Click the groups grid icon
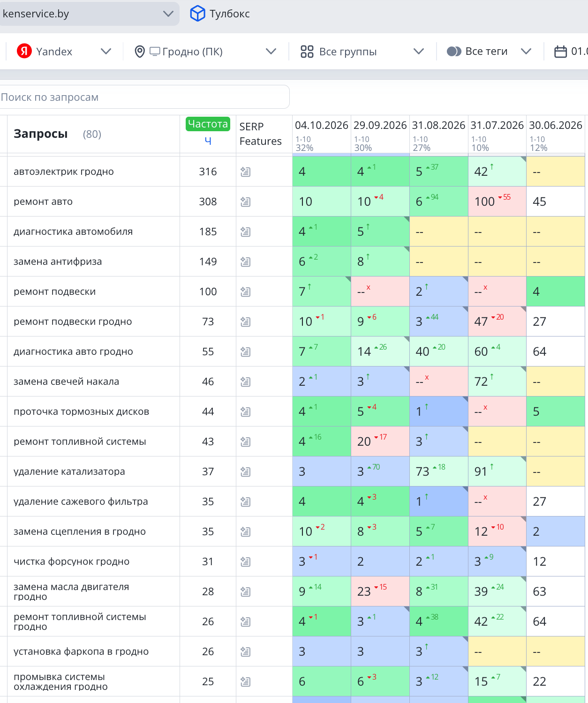Viewport: 588px width, 703px height. pyautogui.click(x=307, y=52)
